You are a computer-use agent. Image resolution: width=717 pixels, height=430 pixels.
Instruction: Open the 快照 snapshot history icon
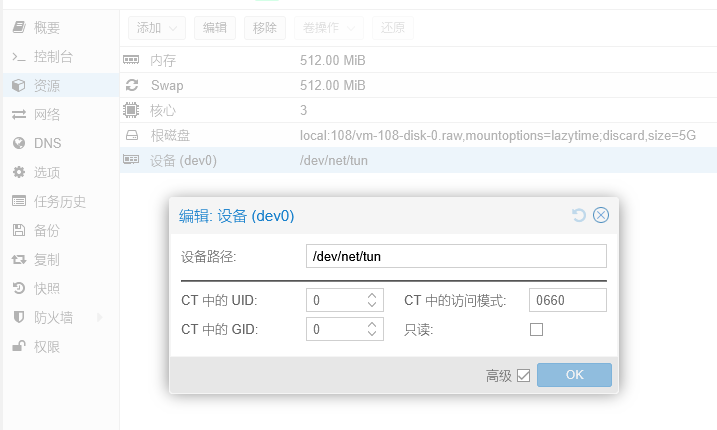19,288
